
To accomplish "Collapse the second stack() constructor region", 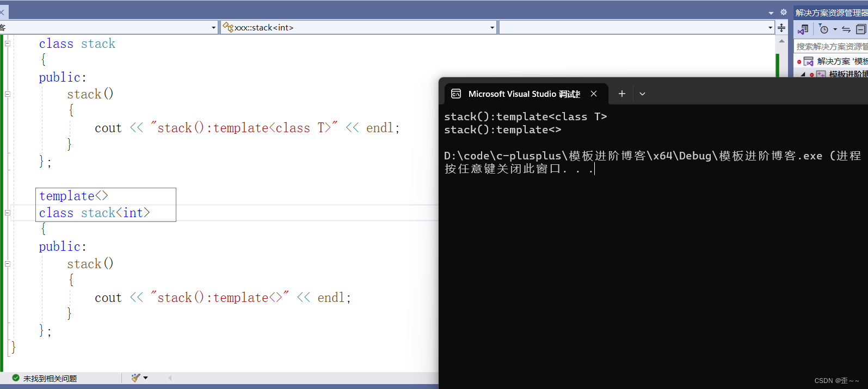I will click(x=8, y=264).
